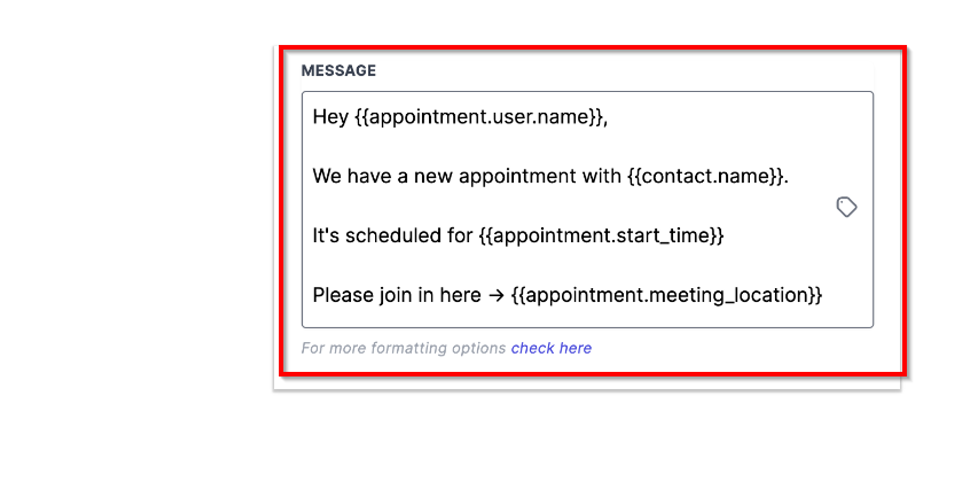
Task: Click the "It's scheduled for" text
Action: click(392, 235)
